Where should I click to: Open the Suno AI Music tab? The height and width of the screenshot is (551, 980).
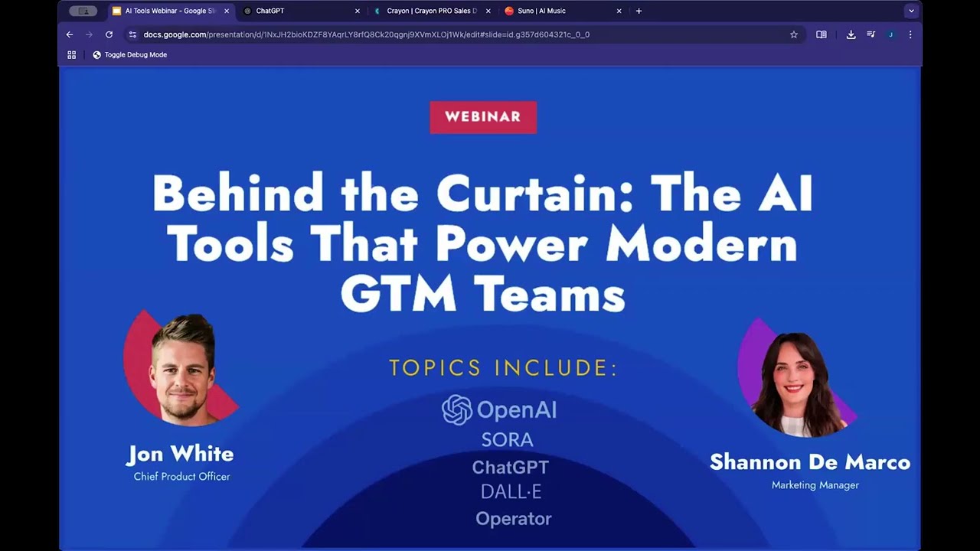562,11
